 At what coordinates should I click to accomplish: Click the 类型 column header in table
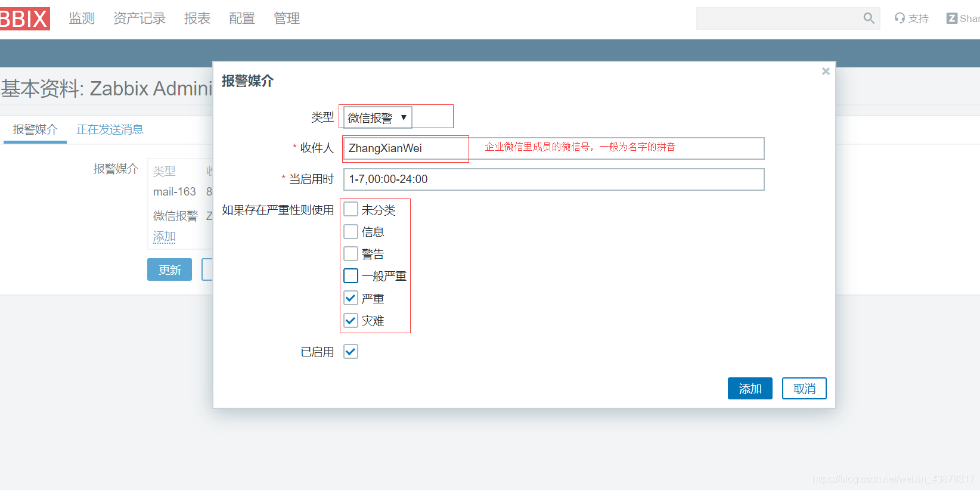point(164,171)
